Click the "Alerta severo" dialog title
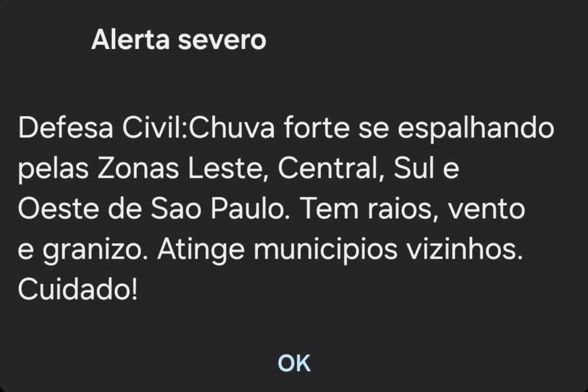Screen dimensions: 588x392 [x=179, y=40]
